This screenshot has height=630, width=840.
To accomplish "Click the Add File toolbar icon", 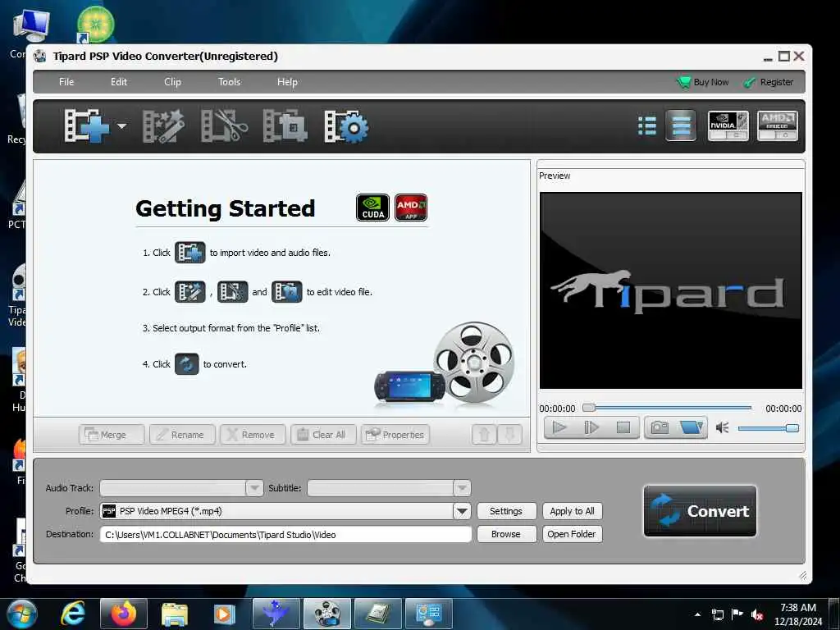I will pos(85,126).
